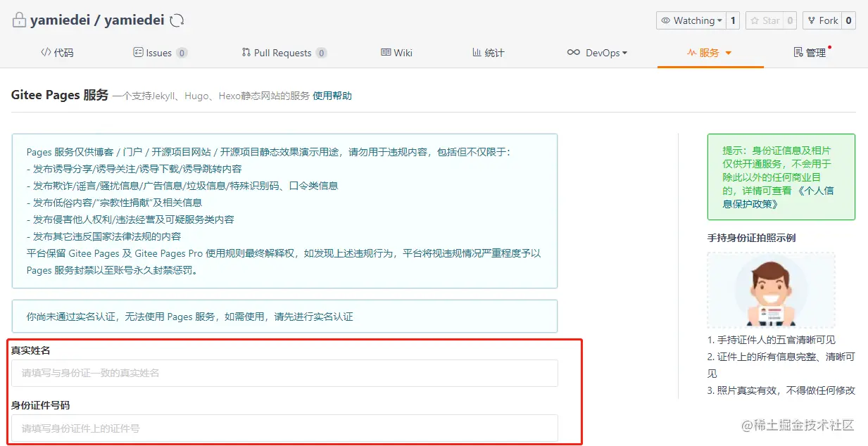
Task: Click the Star count 0
Action: pos(791,20)
